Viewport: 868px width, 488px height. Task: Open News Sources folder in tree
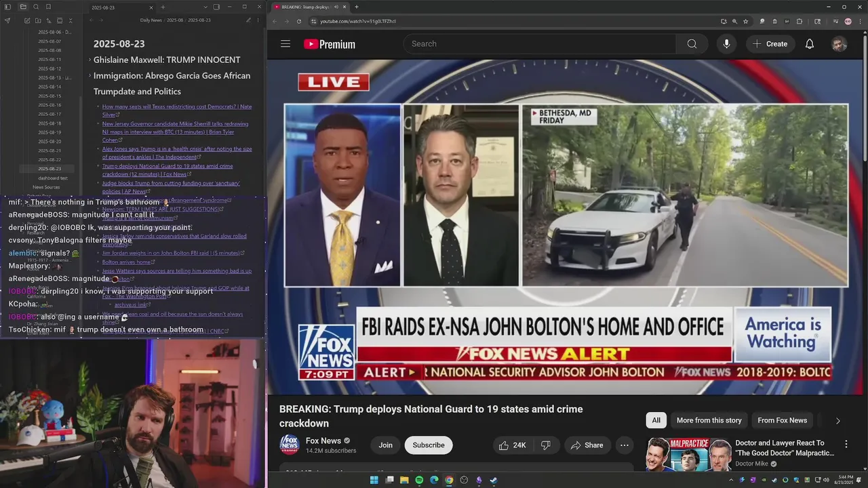tap(46, 187)
